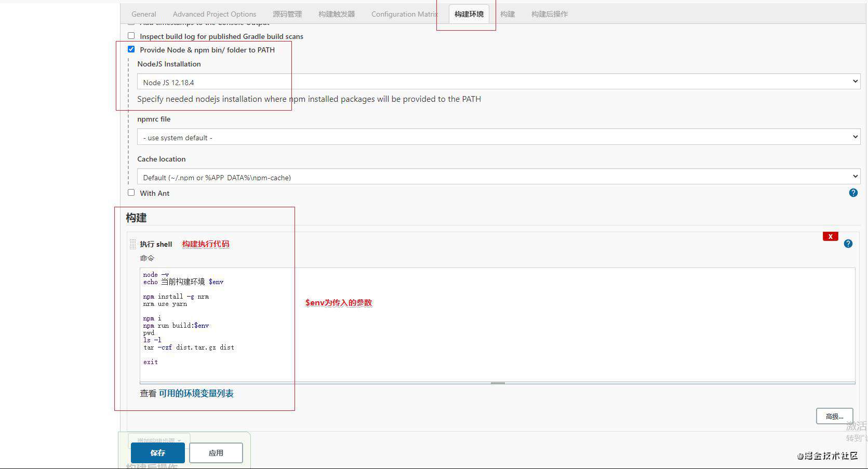Viewport: 868px width, 469px height.
Task: Open NodeJS Installation dropdown
Action: coord(499,82)
